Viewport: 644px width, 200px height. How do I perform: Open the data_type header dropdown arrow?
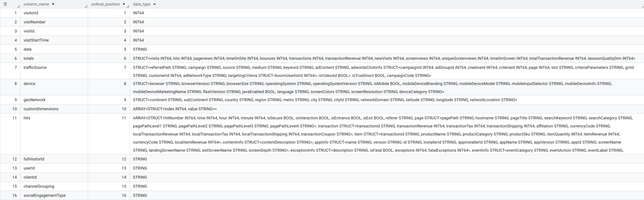point(155,4)
